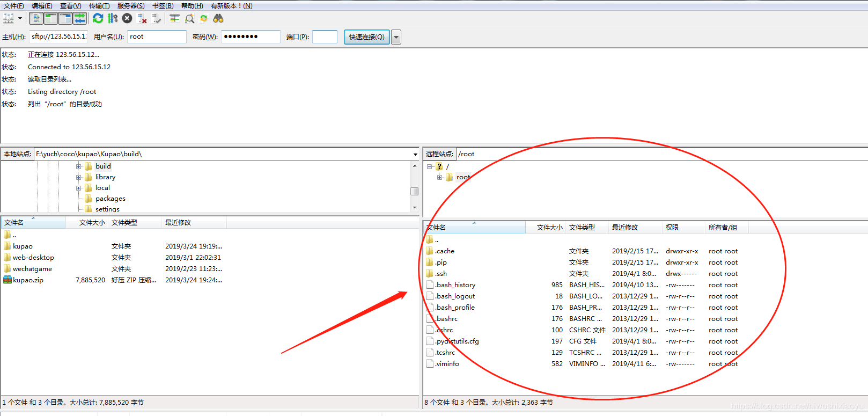Sort remote files by 所有者/组 column

[726, 228]
